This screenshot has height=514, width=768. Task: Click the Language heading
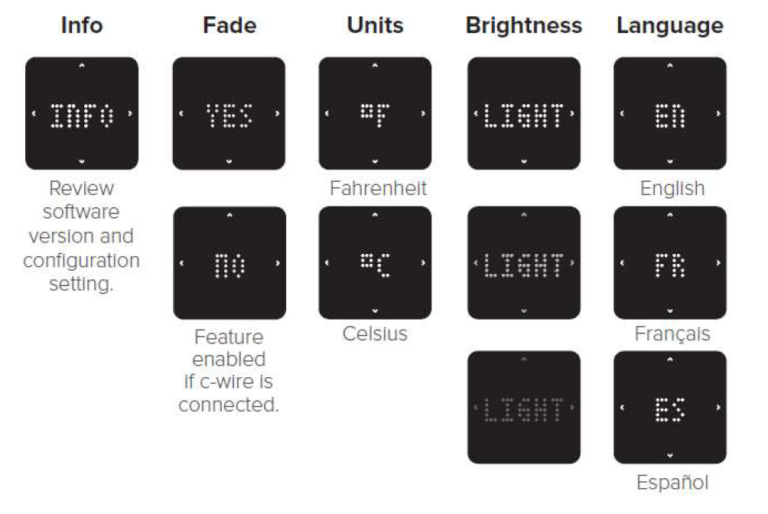669,27
